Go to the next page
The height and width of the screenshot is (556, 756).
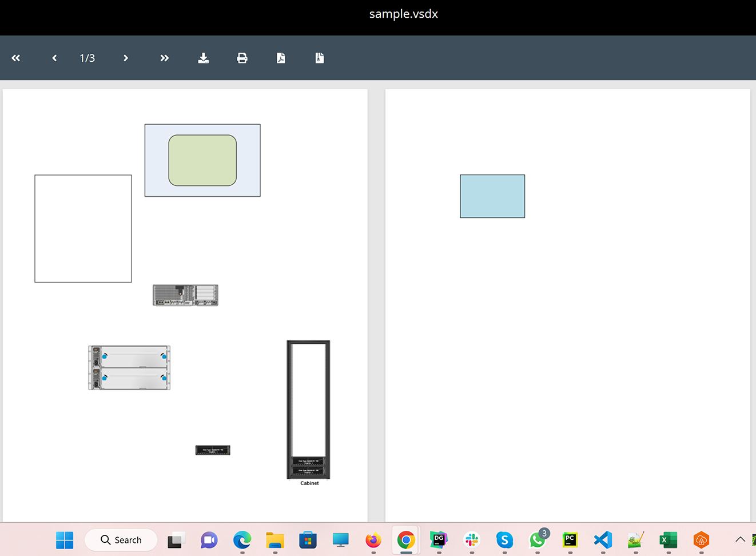[x=125, y=58]
